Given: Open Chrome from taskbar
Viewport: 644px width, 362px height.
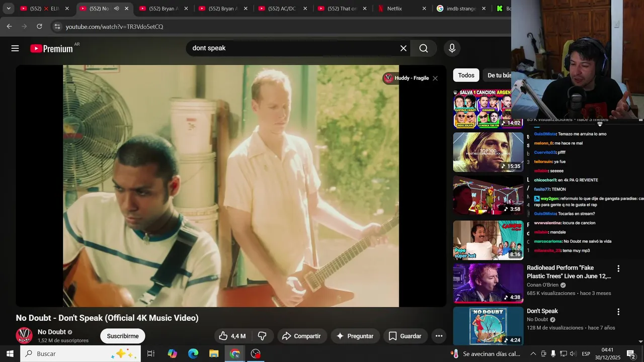Looking at the screenshot, I should pyautogui.click(x=235, y=353).
